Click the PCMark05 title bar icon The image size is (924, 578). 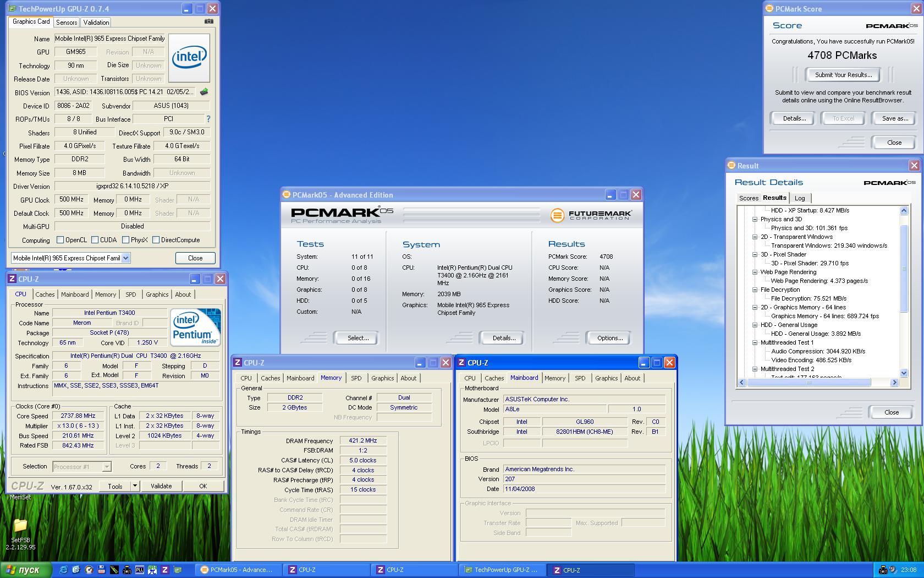point(287,194)
